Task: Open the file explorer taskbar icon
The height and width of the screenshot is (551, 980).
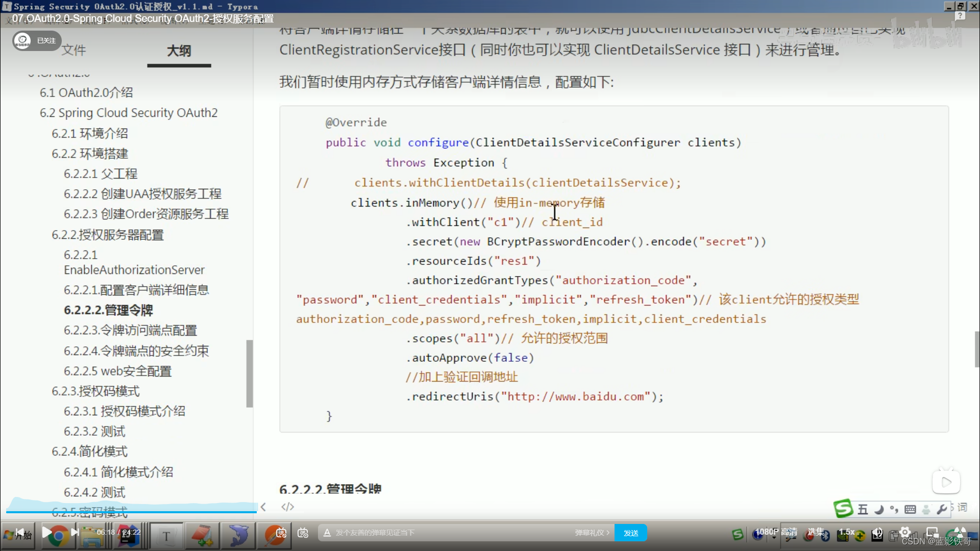Action: (x=92, y=537)
